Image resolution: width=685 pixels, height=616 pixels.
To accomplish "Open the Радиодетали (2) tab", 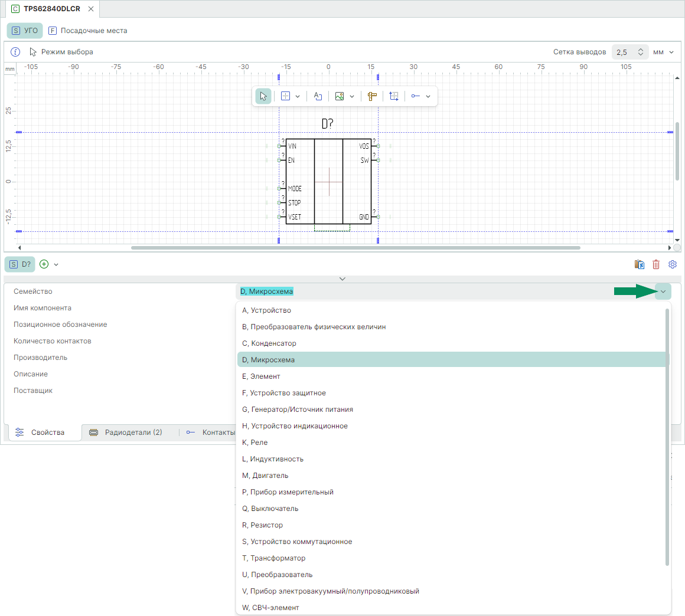I will point(126,432).
